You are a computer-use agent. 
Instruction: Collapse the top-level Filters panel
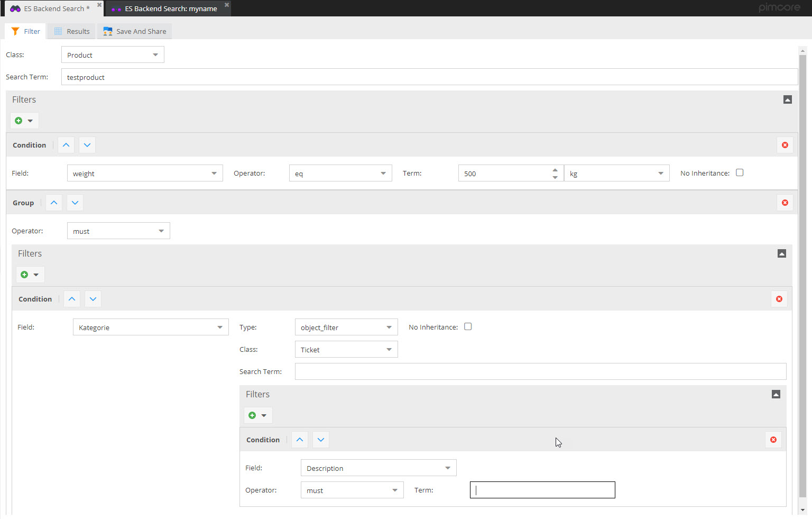787,99
